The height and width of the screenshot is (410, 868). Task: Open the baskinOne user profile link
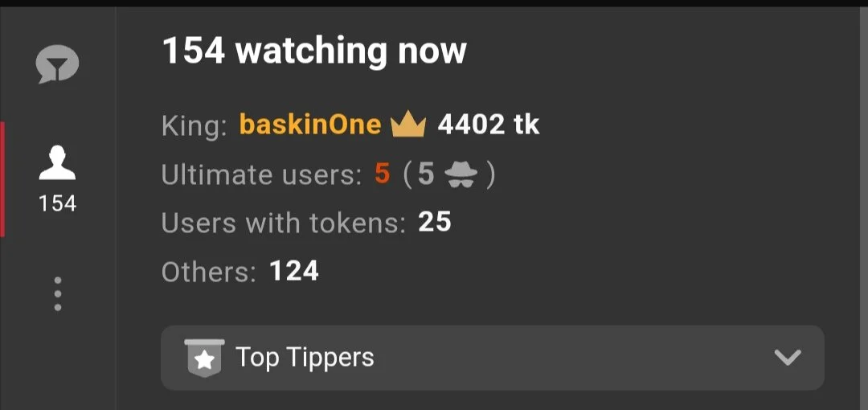(x=310, y=125)
